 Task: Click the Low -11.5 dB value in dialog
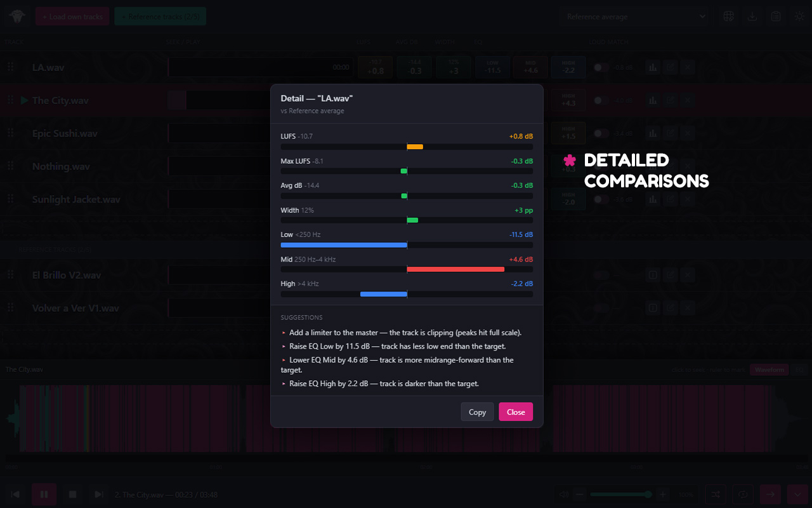point(521,234)
